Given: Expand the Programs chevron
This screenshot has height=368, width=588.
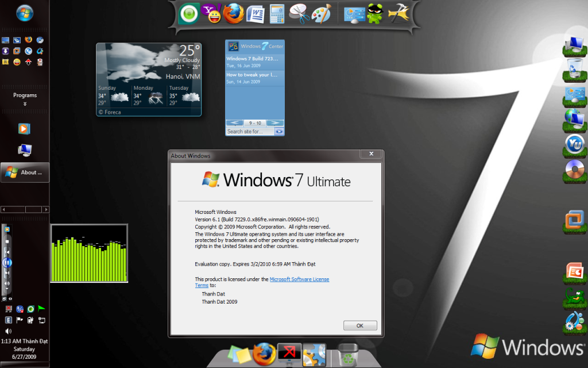Looking at the screenshot, I should [25, 104].
